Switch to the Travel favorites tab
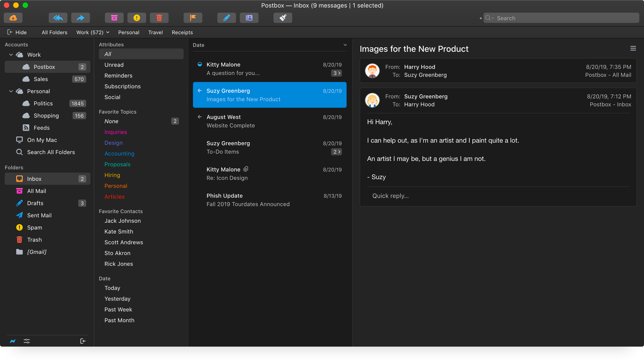Image resolution: width=644 pixels, height=363 pixels. pyautogui.click(x=155, y=32)
